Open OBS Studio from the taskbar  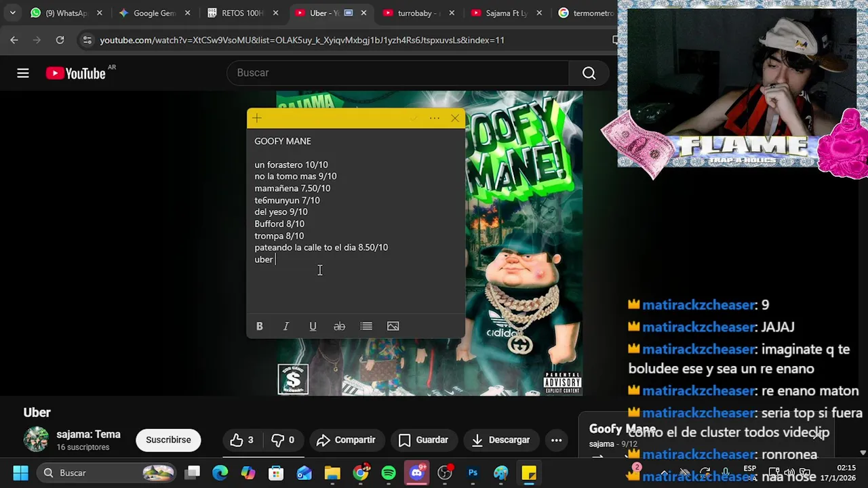click(x=445, y=472)
